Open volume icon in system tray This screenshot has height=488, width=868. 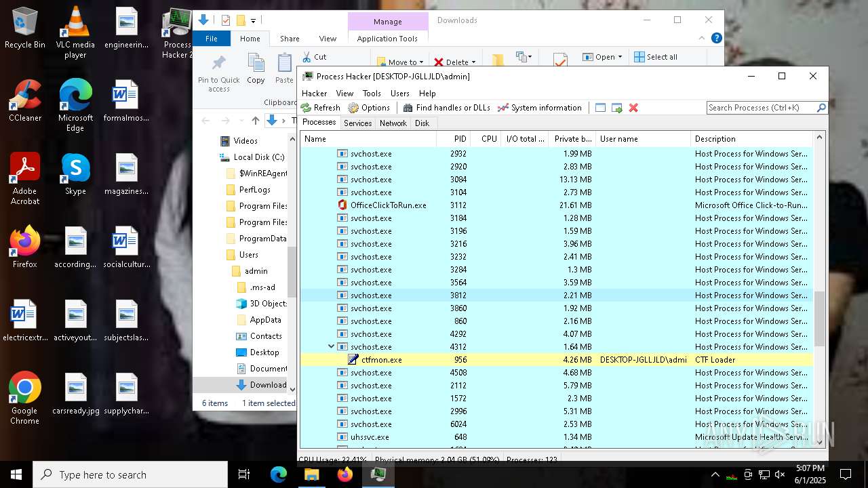tap(780, 474)
